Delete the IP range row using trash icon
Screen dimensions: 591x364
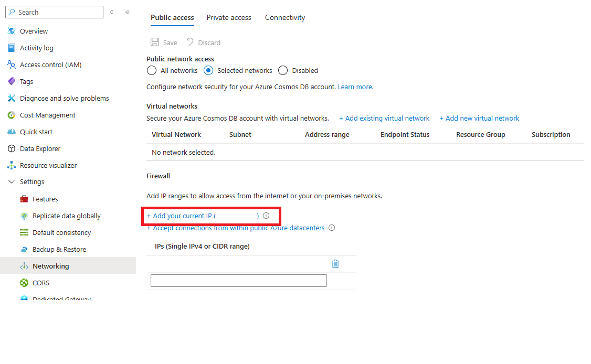tap(335, 264)
